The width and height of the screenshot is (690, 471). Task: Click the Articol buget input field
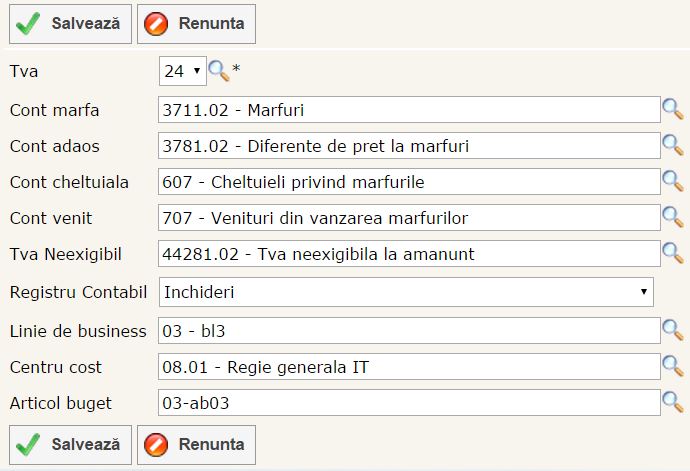[409, 403]
